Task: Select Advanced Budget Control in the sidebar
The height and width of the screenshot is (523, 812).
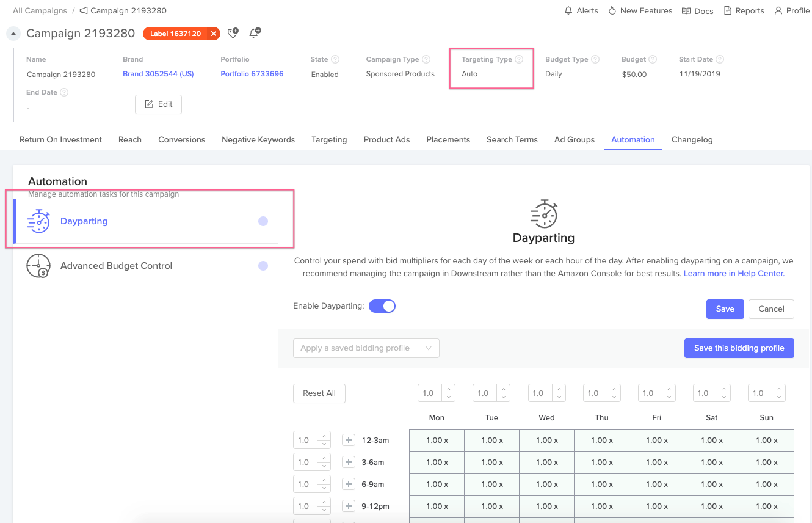Action: click(116, 265)
